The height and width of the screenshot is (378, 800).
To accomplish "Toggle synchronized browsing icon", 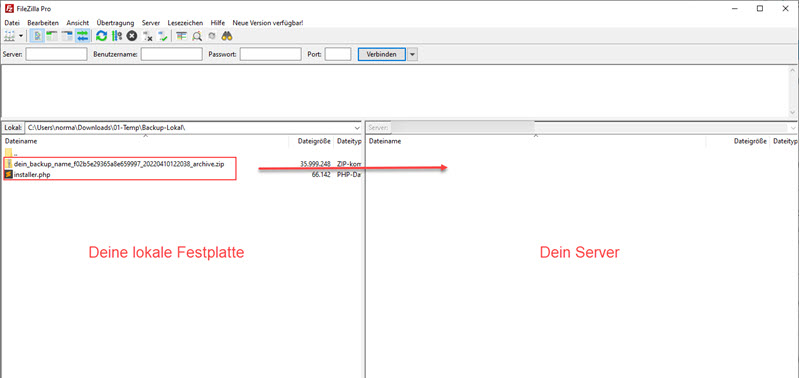I will (212, 36).
